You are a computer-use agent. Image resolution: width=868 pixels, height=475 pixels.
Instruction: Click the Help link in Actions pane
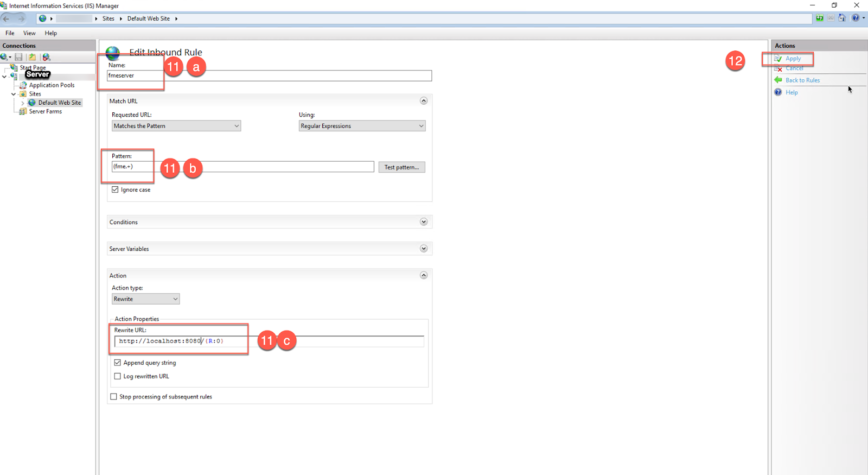point(792,92)
